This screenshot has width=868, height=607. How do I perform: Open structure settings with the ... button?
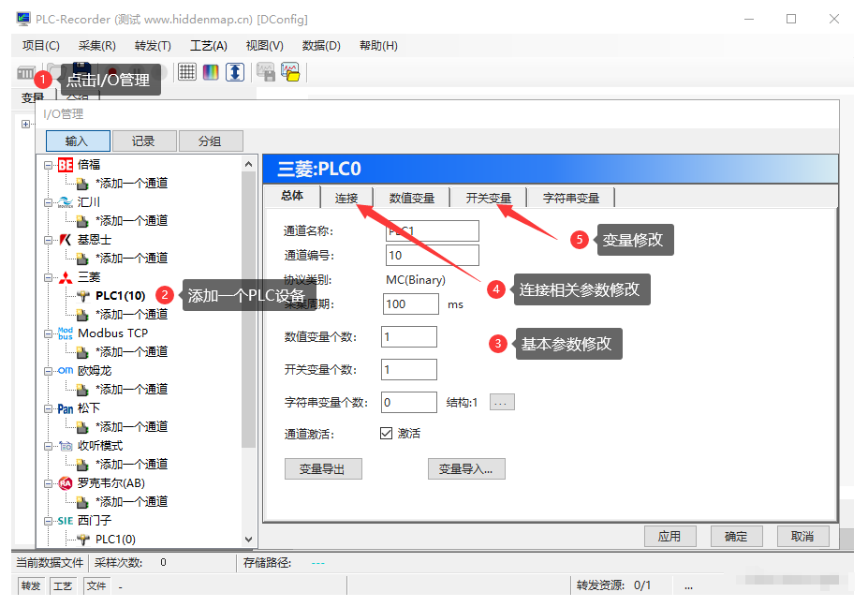[502, 402]
